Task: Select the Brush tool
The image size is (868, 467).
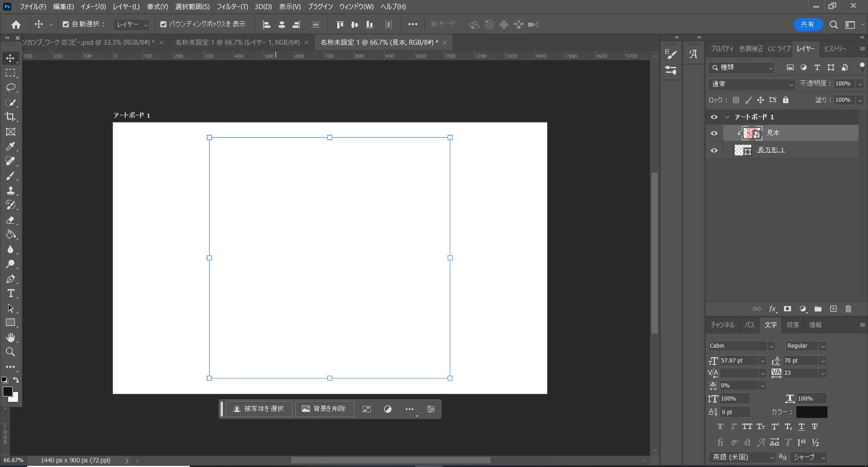Action: [x=10, y=176]
